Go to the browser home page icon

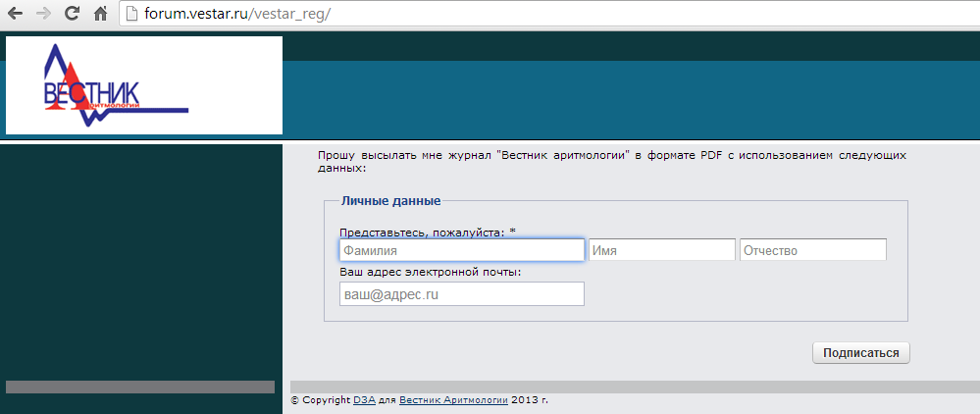pos(100,15)
